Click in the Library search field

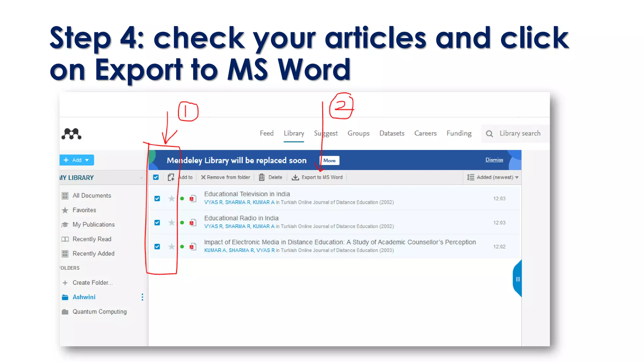(520, 133)
